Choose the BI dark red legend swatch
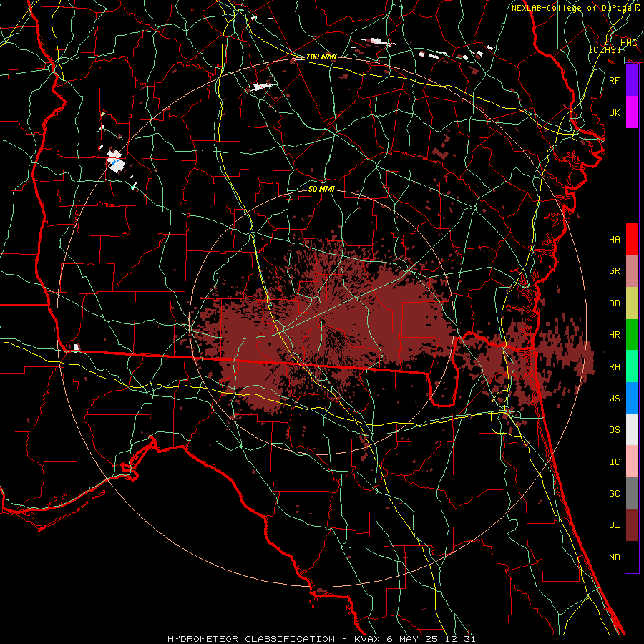 [632, 525]
